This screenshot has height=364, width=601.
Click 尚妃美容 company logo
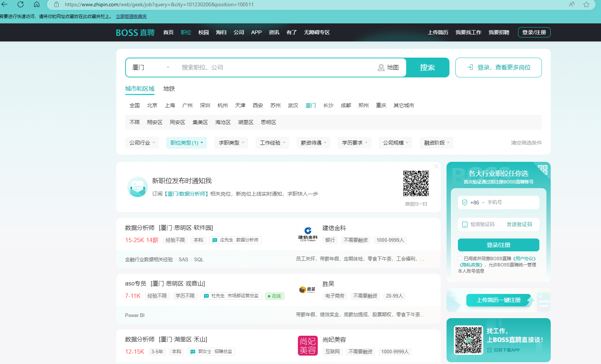pos(308,345)
